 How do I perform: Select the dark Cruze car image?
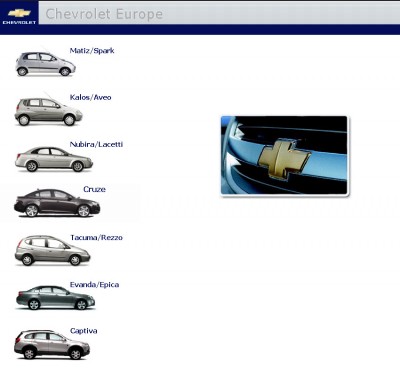pyautogui.click(x=57, y=203)
